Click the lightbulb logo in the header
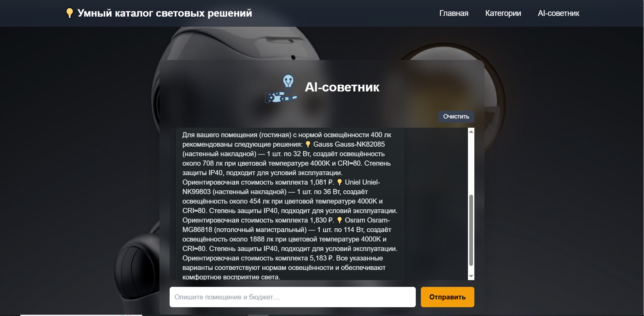 (x=69, y=13)
